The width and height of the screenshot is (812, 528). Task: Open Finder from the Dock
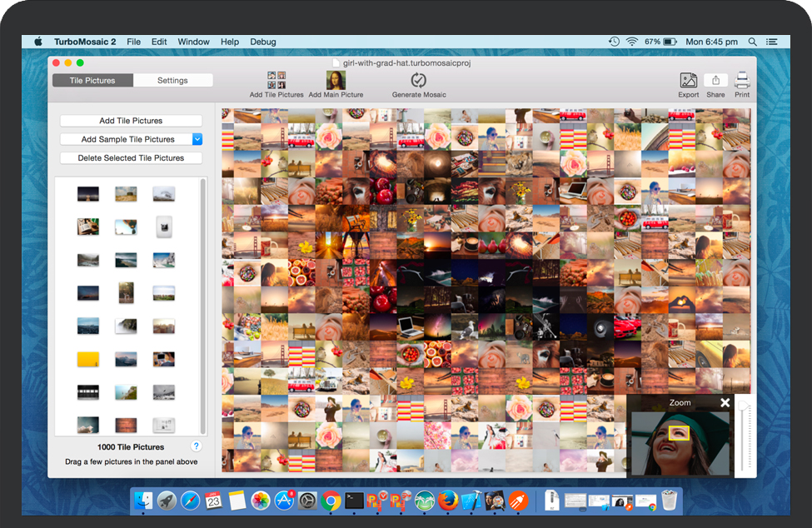click(x=146, y=501)
